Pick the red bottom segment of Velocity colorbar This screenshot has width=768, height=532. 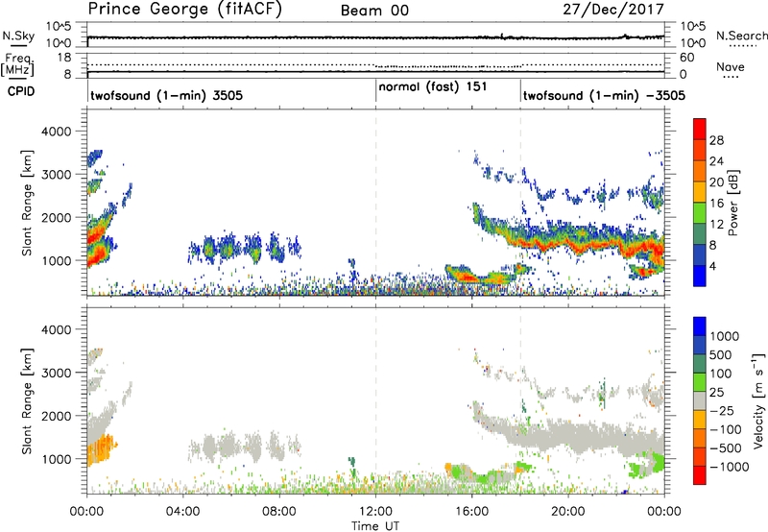click(x=700, y=475)
